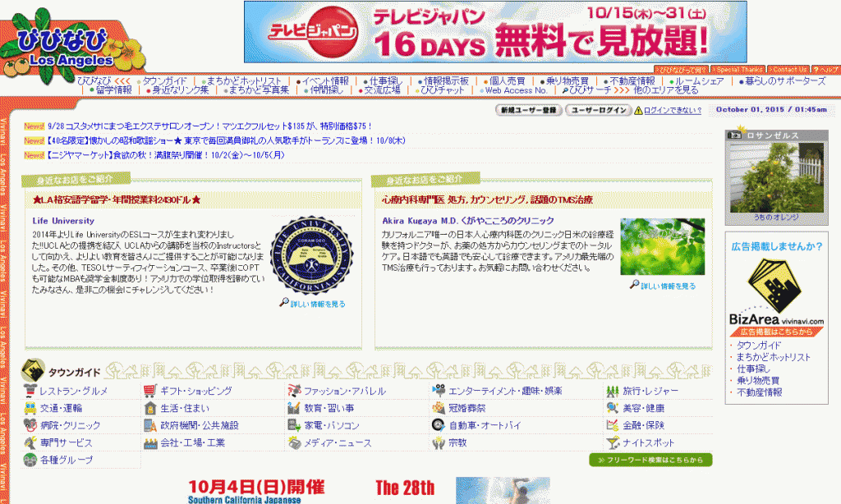Select イベント情報 in the navigation bar

(325, 81)
